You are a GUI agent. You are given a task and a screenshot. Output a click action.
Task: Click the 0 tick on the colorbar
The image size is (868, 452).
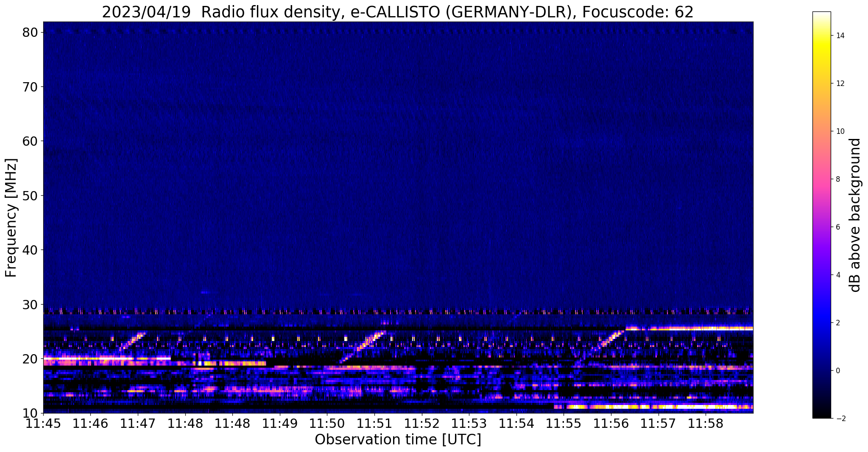[x=838, y=371]
